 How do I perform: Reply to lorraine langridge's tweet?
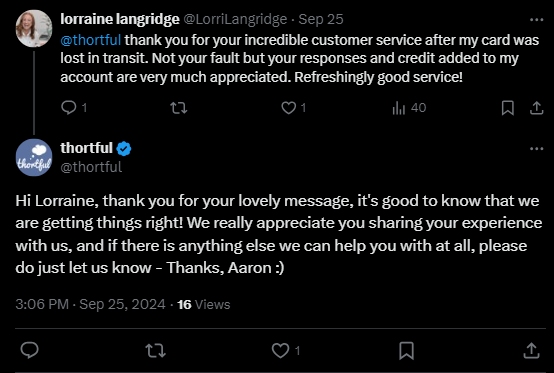coord(73,108)
